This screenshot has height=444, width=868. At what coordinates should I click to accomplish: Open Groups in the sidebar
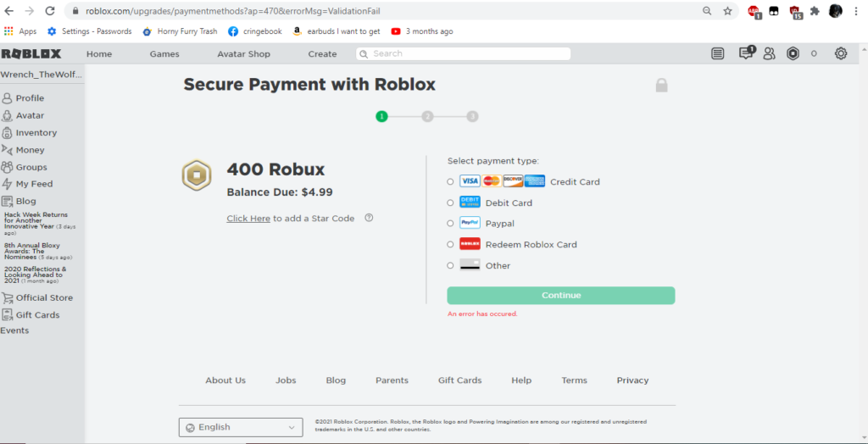(25, 167)
